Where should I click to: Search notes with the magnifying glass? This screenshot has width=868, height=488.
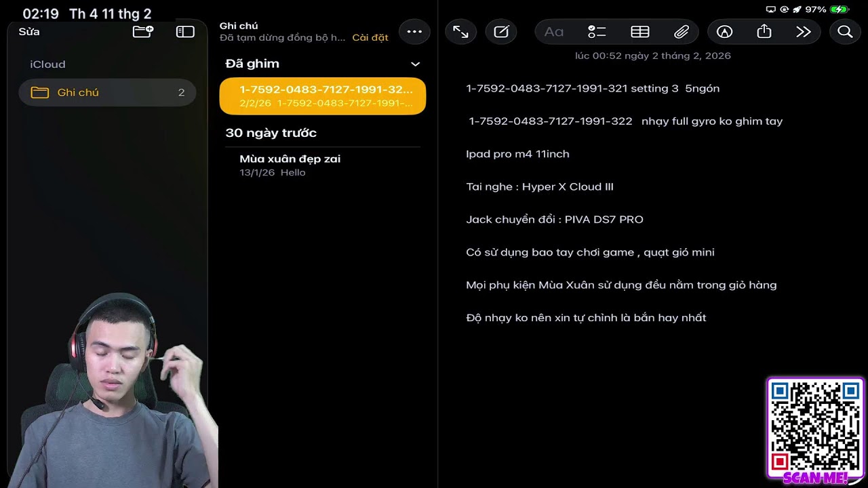coord(845,32)
